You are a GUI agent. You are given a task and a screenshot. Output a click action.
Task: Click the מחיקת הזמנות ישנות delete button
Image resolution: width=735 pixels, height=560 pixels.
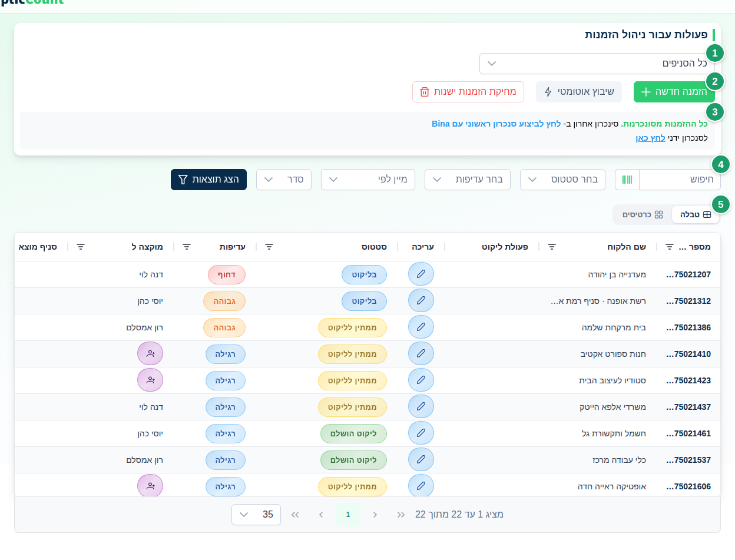468,92
